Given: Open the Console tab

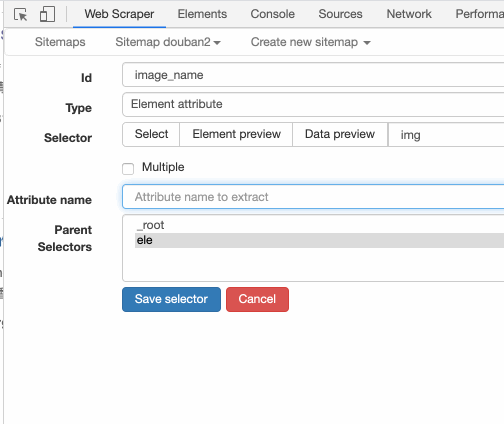Looking at the screenshot, I should click(272, 14).
